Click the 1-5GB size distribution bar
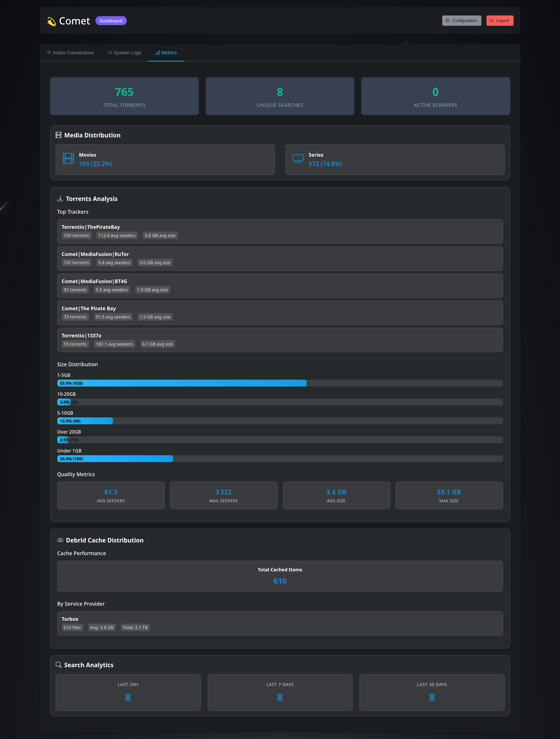Viewport: 560px width, 739px height. click(x=182, y=383)
